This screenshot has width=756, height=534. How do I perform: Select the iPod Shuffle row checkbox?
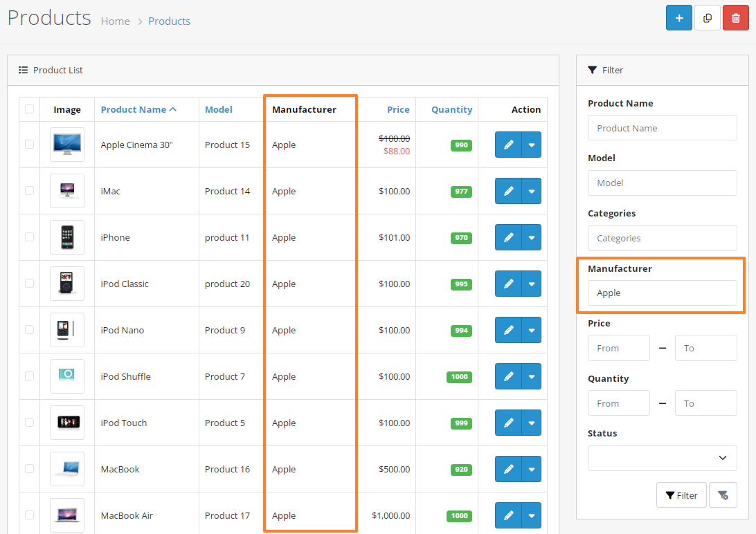(29, 376)
